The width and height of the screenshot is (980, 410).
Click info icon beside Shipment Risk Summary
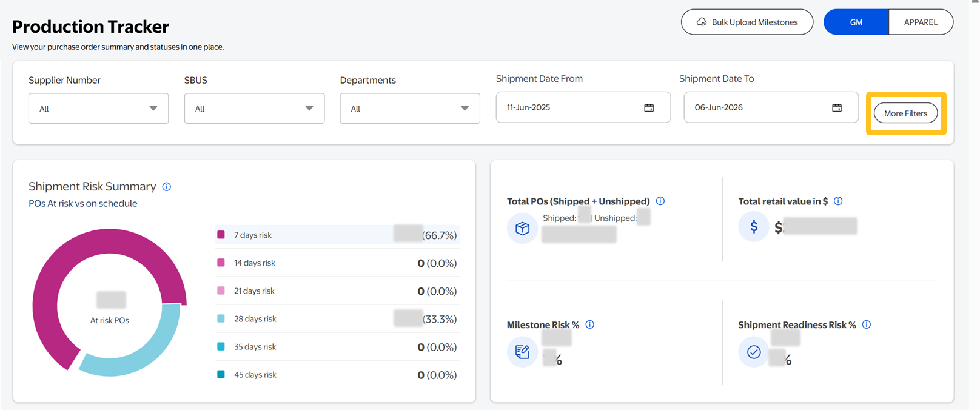click(167, 187)
